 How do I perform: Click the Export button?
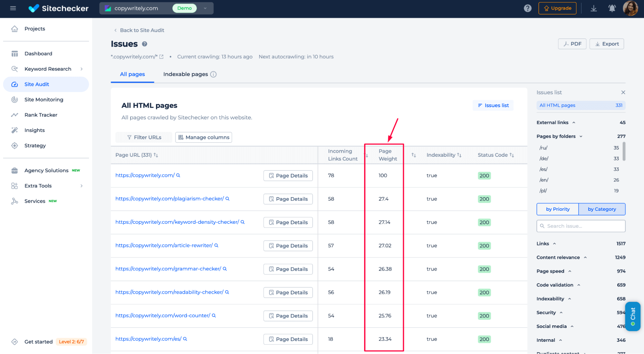click(x=606, y=44)
